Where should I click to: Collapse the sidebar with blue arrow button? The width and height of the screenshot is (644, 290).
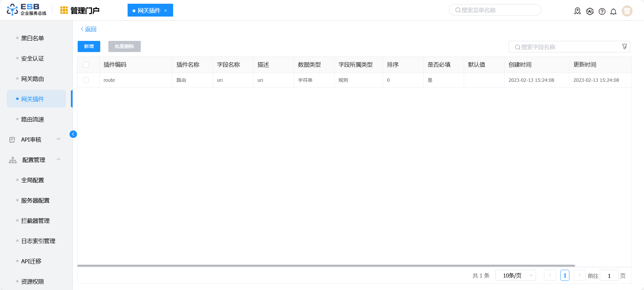point(73,134)
